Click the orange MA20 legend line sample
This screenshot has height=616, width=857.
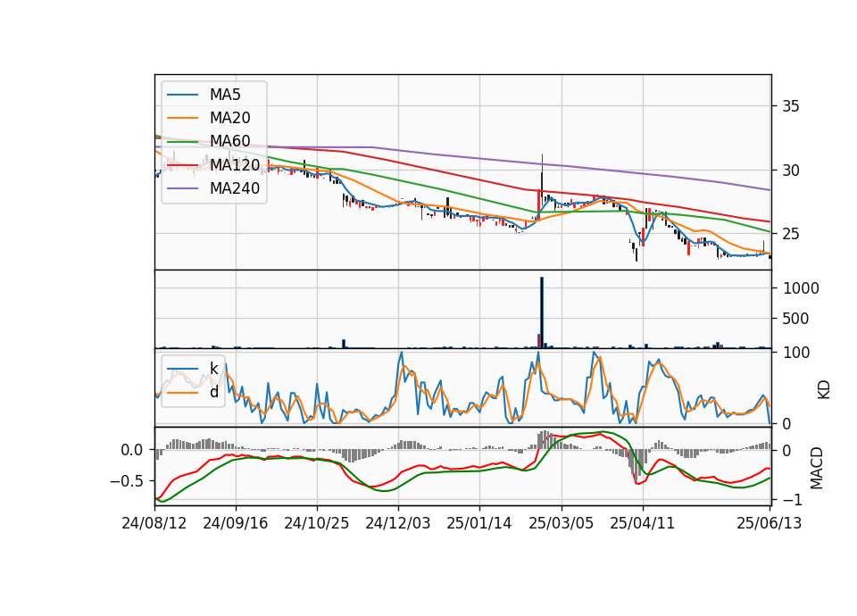tap(182, 118)
